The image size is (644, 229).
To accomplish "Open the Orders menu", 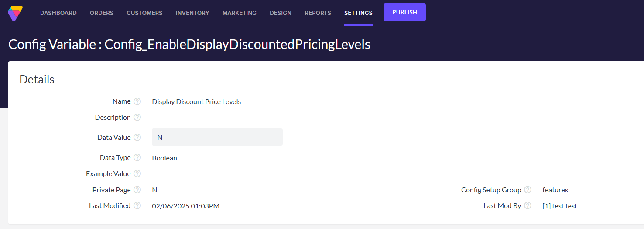I will tap(102, 13).
